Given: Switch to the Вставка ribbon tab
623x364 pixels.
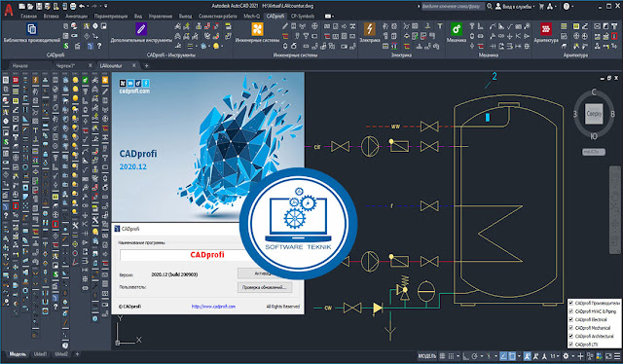Looking at the screenshot, I should (51, 17).
